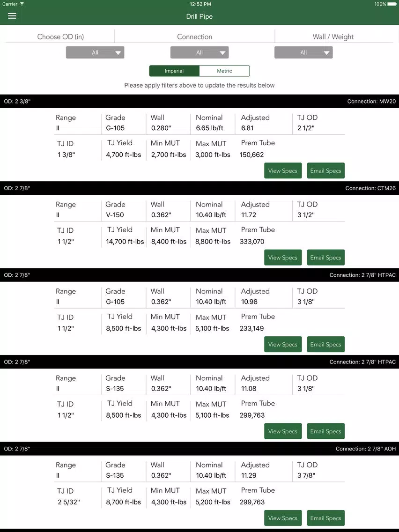The image size is (399, 532).
Task: Email Specs for 2 7/8" AOH pipe
Action: [x=326, y=518]
